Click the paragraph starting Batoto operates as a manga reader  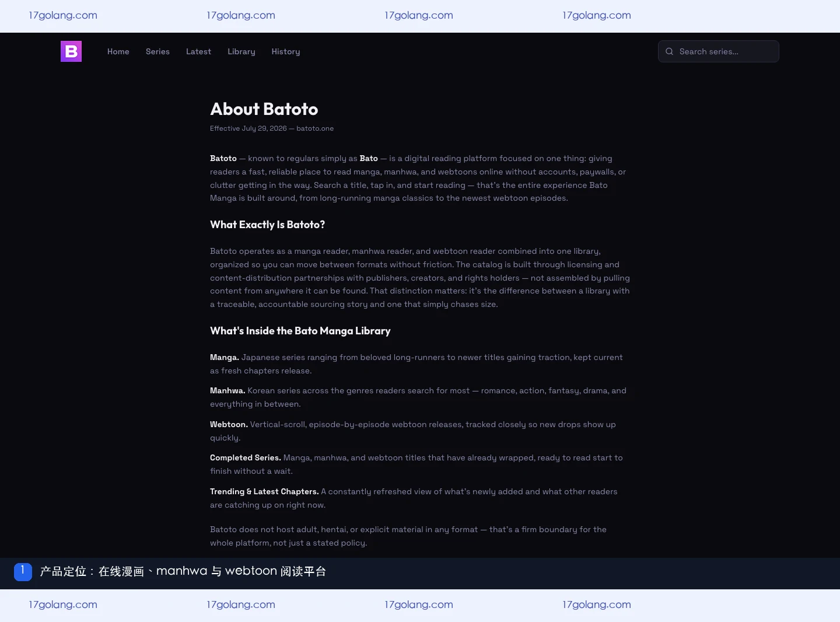[x=420, y=278]
